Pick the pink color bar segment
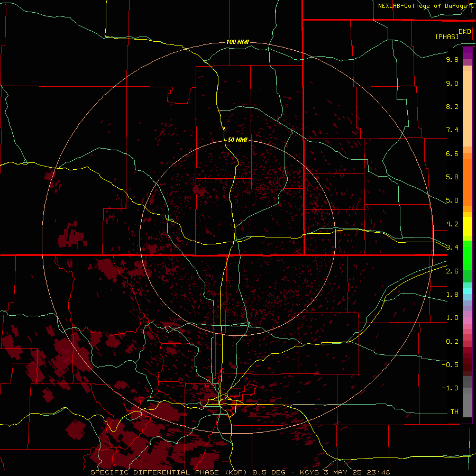 (467, 321)
